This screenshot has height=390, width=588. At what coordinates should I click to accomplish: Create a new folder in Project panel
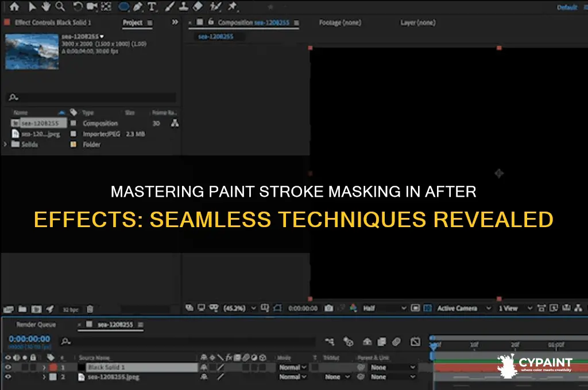(x=22, y=309)
